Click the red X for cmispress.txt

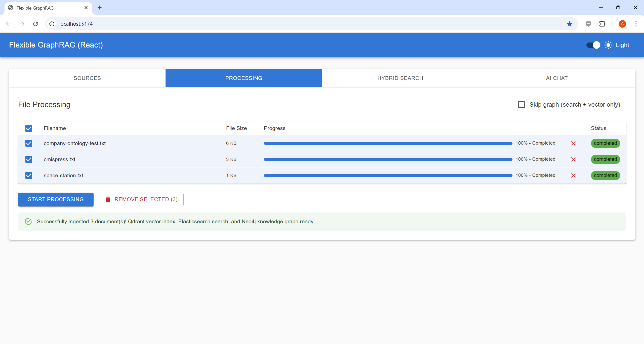tap(573, 159)
